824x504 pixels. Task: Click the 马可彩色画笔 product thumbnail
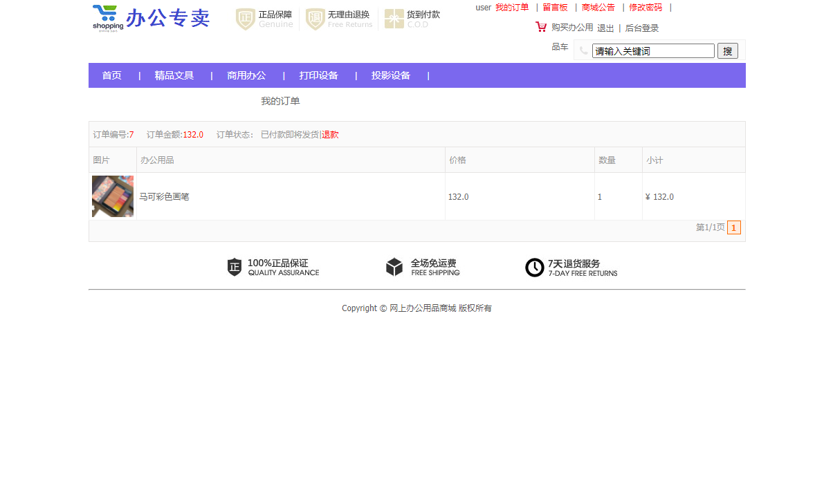(112, 196)
